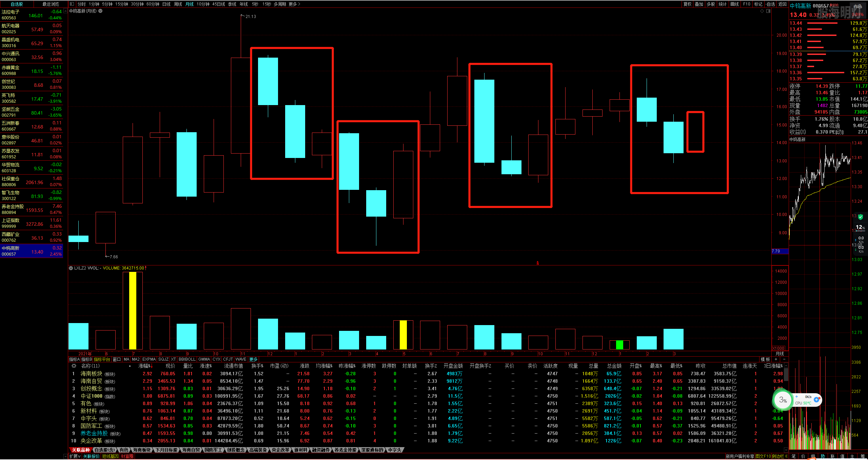Select the 周线 weekly period

[x=178, y=4]
